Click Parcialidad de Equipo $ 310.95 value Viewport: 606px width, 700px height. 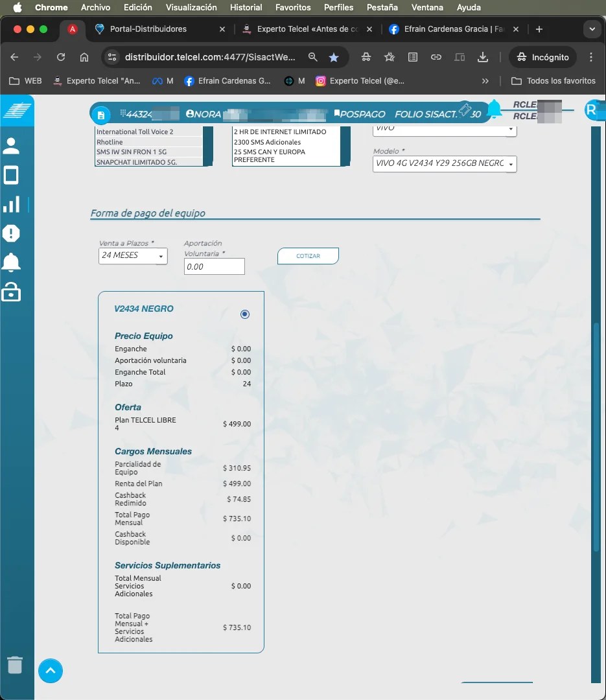click(237, 468)
